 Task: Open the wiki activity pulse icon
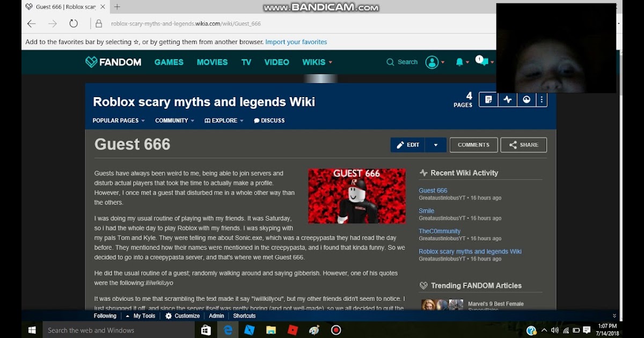tap(508, 99)
